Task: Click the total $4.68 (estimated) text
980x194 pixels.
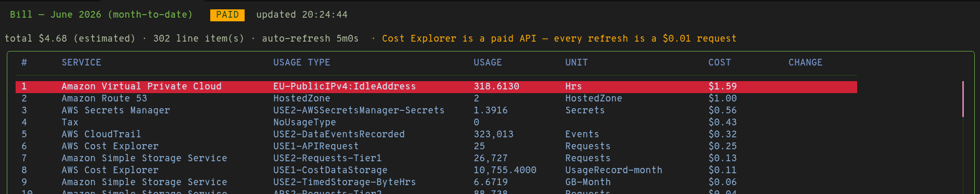Action: pyautogui.click(x=70, y=38)
